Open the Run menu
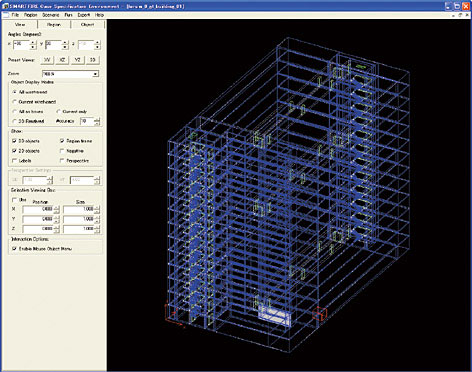The width and height of the screenshot is (472, 372). click(x=68, y=15)
